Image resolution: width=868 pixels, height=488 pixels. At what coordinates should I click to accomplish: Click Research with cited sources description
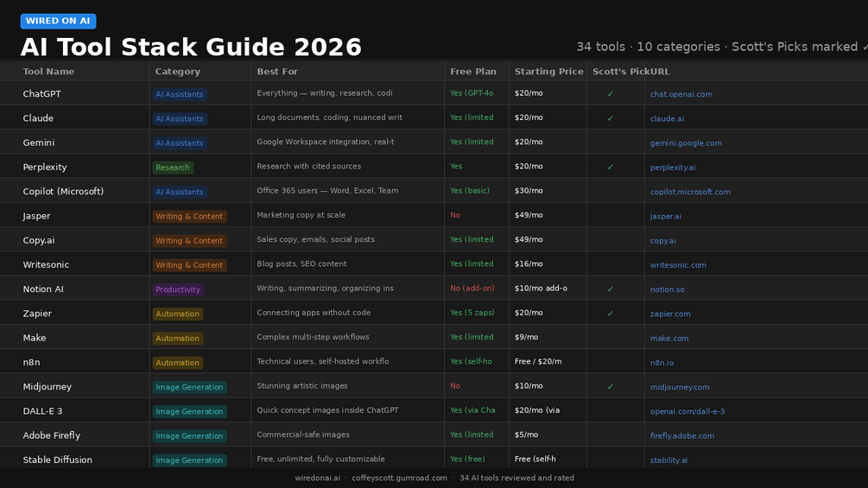click(309, 166)
